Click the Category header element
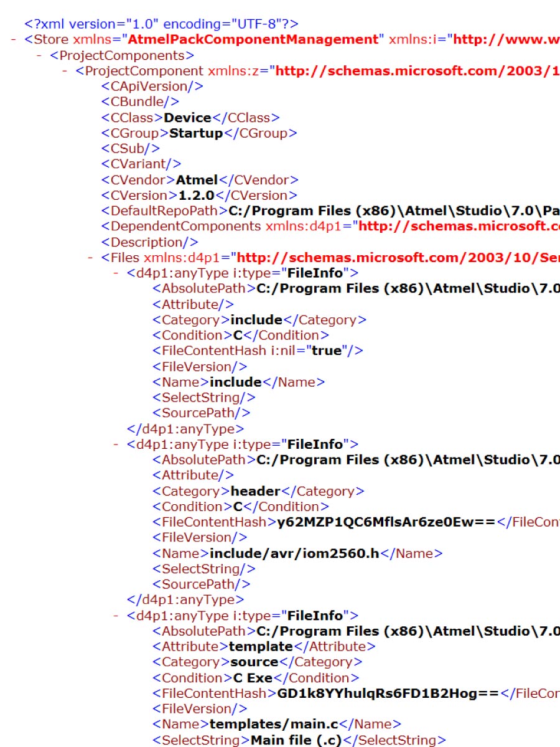The height and width of the screenshot is (747, 560). pos(259,491)
